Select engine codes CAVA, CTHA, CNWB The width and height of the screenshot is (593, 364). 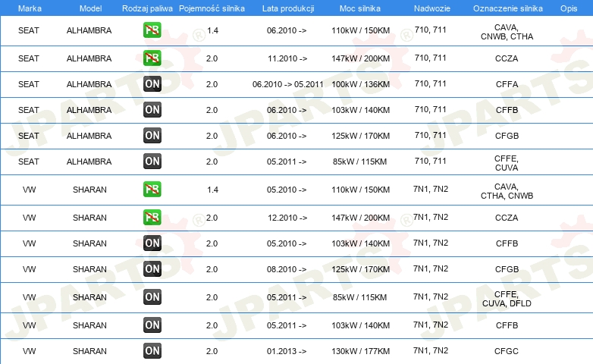point(507,191)
